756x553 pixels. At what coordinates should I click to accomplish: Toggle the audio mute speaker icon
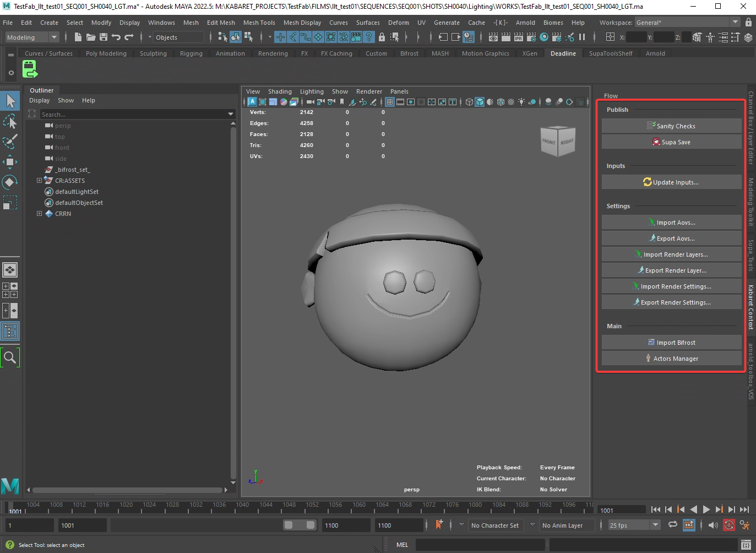(x=713, y=525)
